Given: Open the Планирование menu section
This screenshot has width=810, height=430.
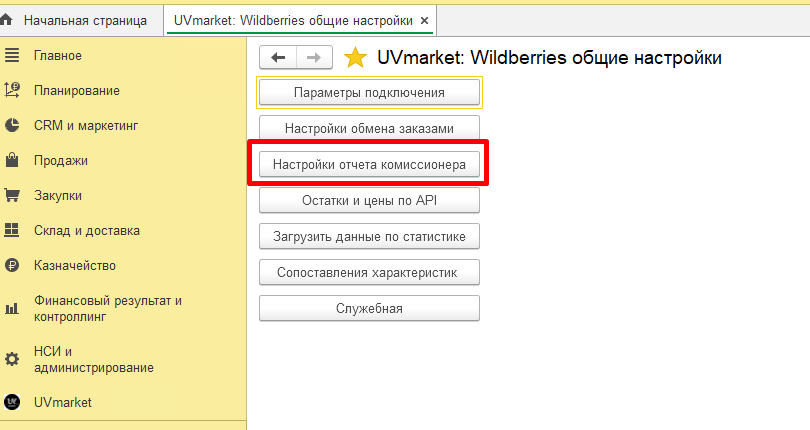Looking at the screenshot, I should tap(77, 90).
